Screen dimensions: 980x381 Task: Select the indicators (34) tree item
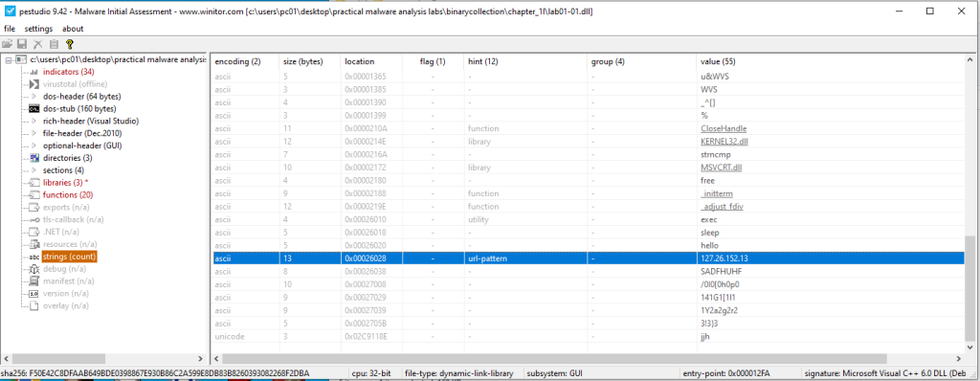pyautogui.click(x=68, y=72)
